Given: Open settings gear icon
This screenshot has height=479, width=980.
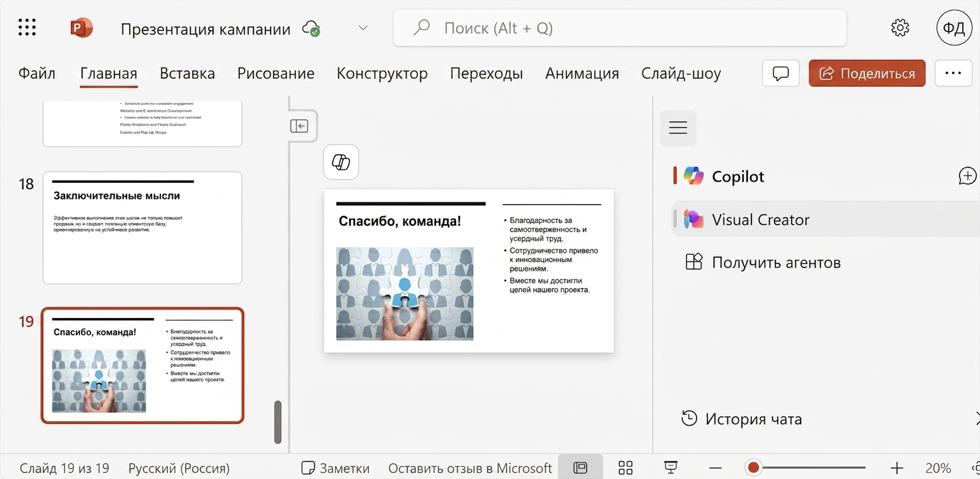Looking at the screenshot, I should 900,28.
